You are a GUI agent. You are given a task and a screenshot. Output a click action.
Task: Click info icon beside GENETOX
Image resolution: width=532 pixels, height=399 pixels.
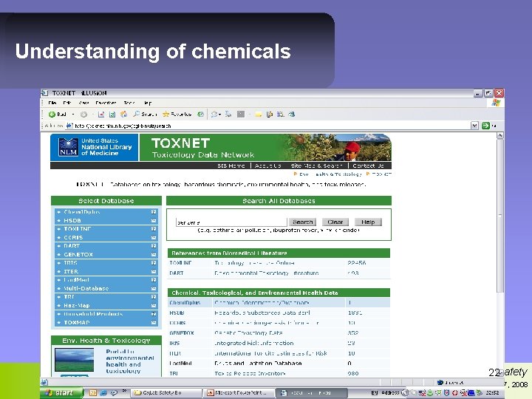click(154, 254)
